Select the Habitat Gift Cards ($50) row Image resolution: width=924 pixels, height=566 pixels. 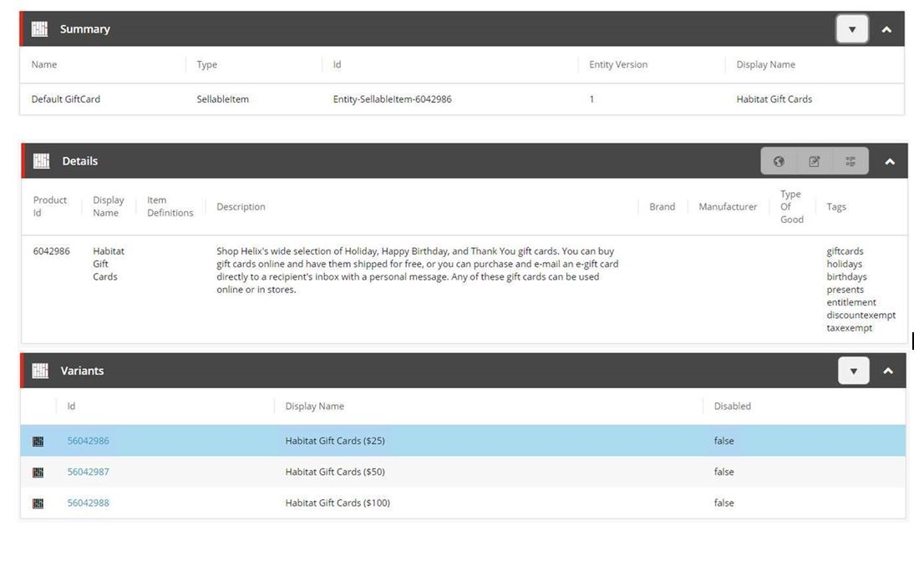[x=463, y=472]
